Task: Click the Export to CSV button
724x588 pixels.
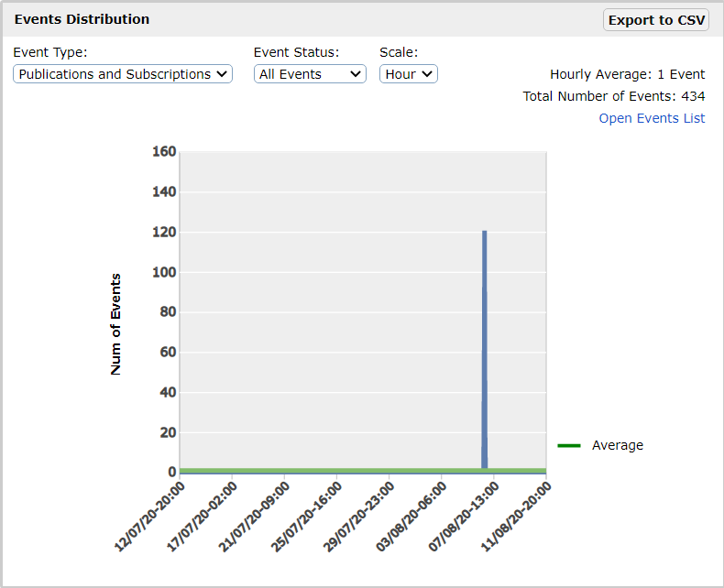Action: [655, 20]
